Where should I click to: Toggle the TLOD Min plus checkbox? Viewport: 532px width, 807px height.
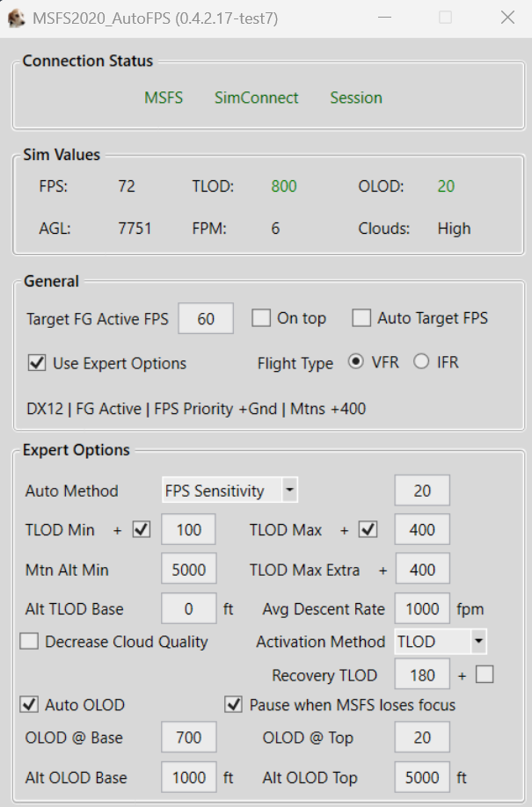[141, 529]
